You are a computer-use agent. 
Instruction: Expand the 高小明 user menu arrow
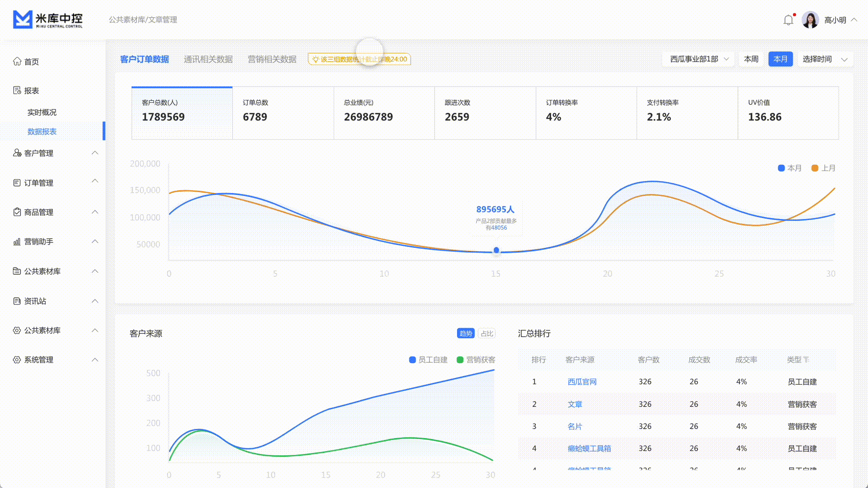854,20
